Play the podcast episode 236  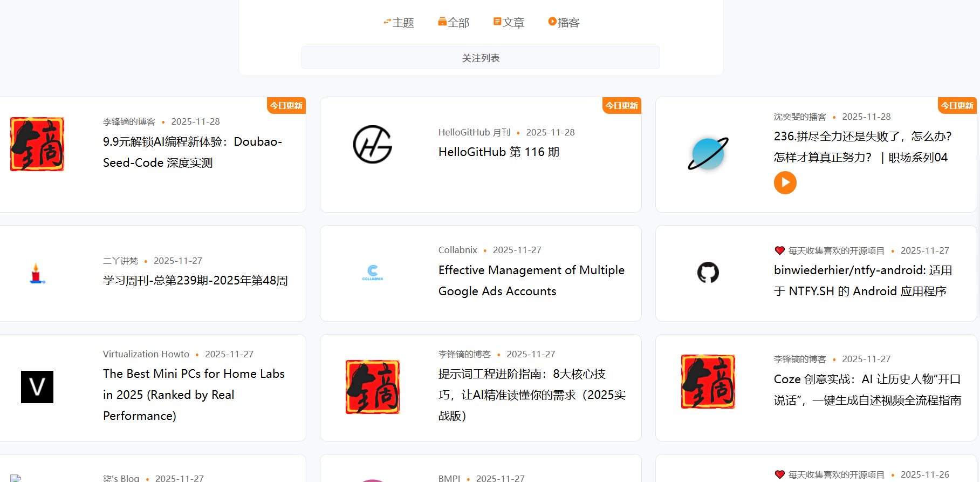pos(785,182)
